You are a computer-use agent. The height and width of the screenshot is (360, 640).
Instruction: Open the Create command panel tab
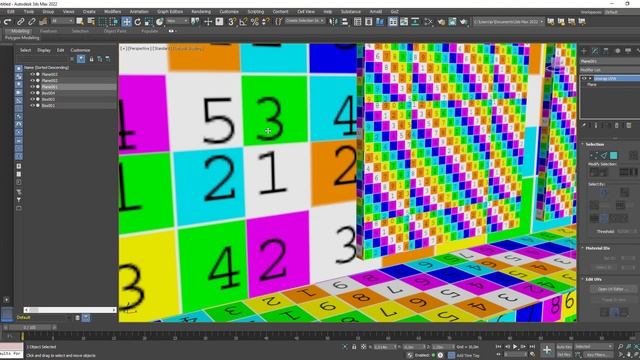pos(584,51)
